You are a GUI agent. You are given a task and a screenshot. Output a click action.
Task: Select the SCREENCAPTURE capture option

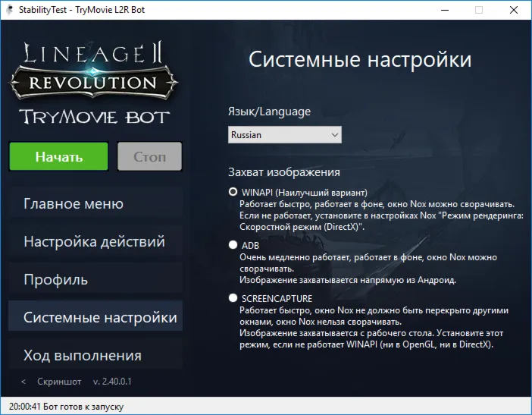click(233, 298)
